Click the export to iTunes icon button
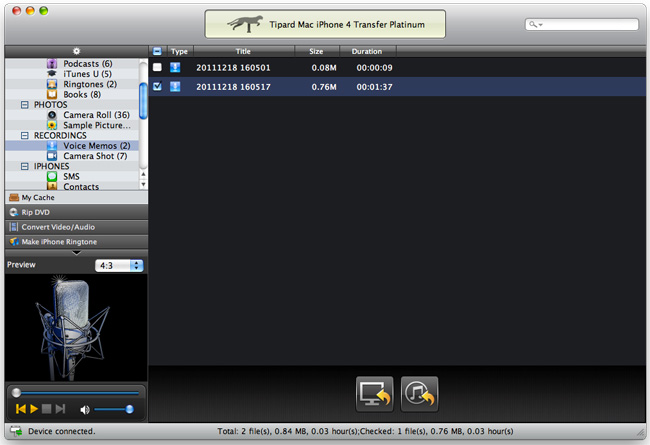The height and width of the screenshot is (445, 650). [x=419, y=394]
